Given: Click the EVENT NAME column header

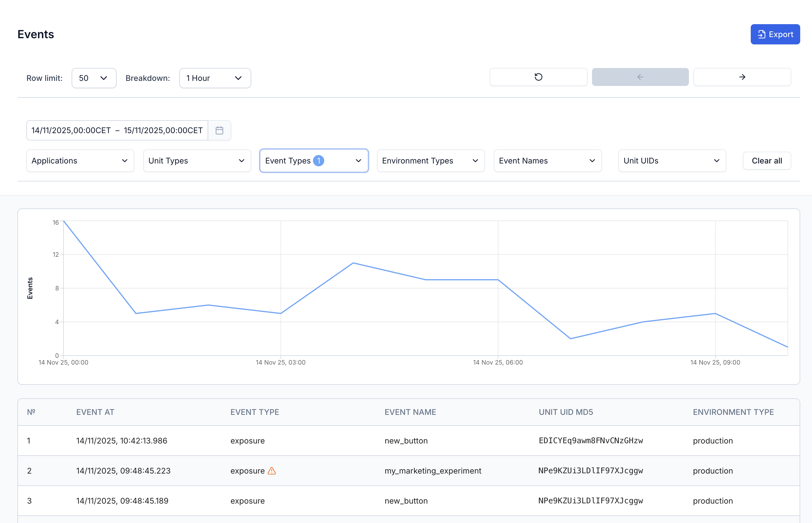Looking at the screenshot, I should pyautogui.click(x=410, y=412).
